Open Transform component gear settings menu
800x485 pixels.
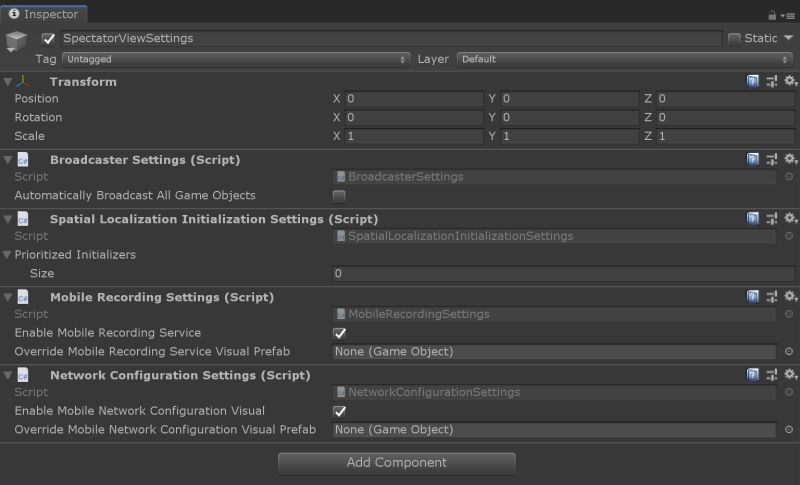790,81
